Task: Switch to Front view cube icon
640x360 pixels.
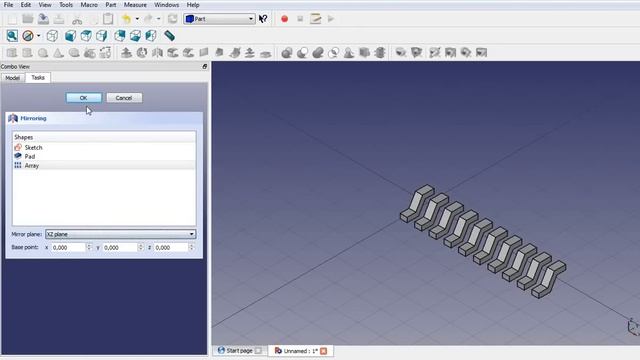Action: pyautogui.click(x=70, y=36)
